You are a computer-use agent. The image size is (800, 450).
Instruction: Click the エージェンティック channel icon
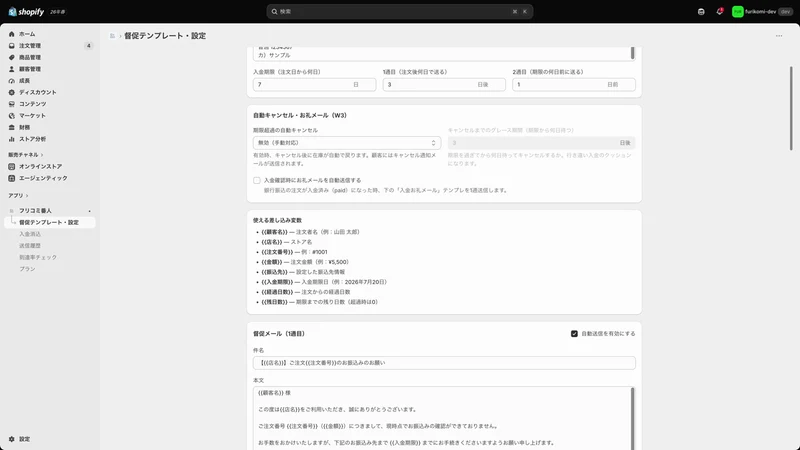(x=12, y=178)
